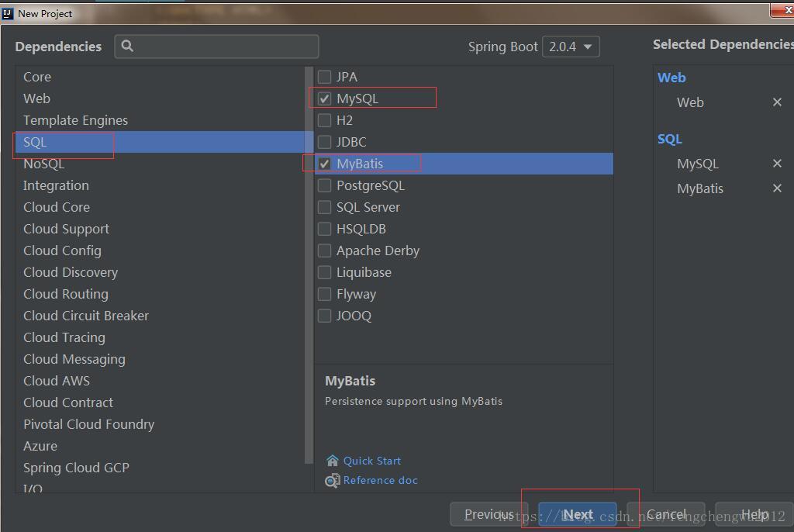Screen dimensions: 794x532
Task: Open the Cloud Config category
Action: point(160,250)
